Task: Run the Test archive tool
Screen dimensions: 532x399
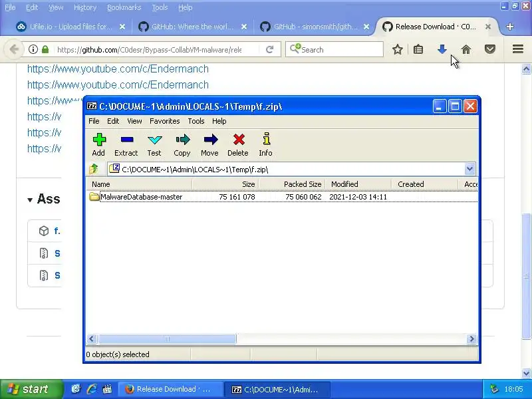Action: (x=154, y=144)
